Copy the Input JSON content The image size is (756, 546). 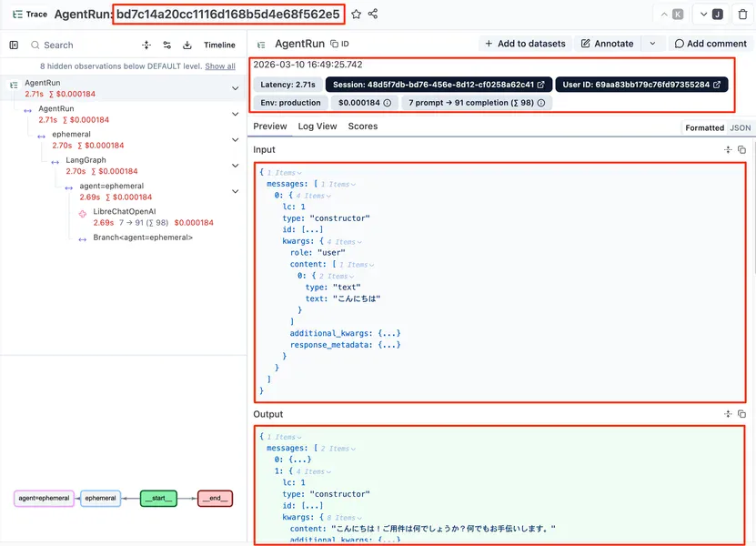click(742, 149)
